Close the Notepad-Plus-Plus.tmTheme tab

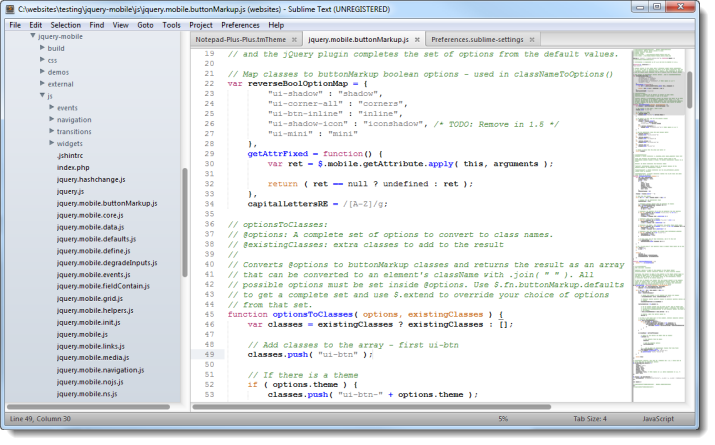click(294, 40)
